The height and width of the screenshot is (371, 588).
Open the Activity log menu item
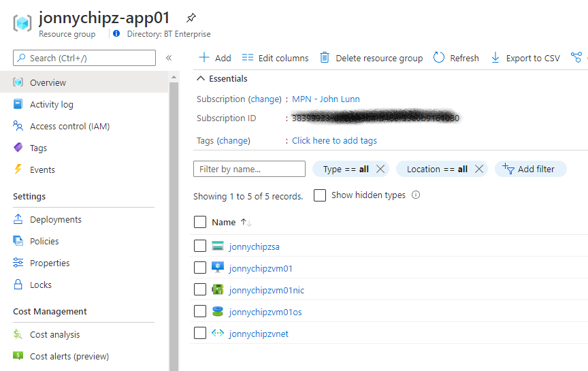tap(51, 104)
